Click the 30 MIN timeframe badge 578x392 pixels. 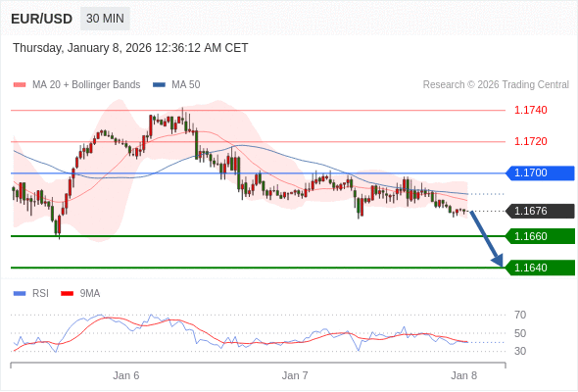pos(105,19)
